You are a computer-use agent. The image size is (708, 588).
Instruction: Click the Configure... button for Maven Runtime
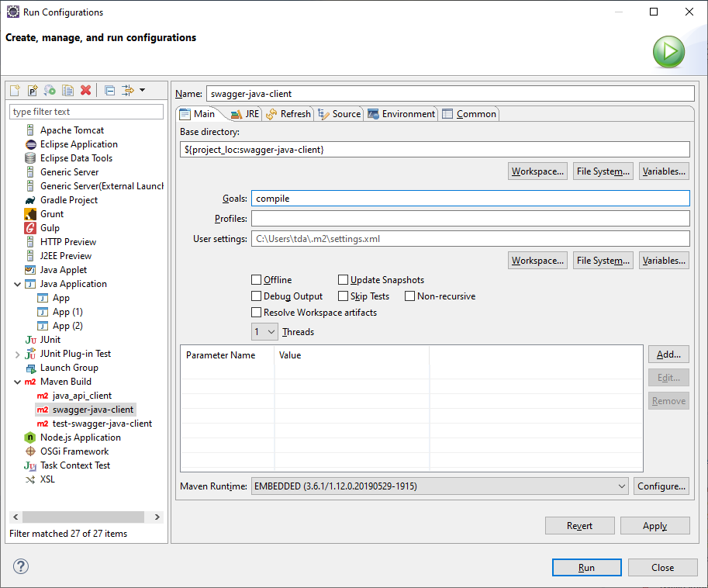(x=661, y=486)
